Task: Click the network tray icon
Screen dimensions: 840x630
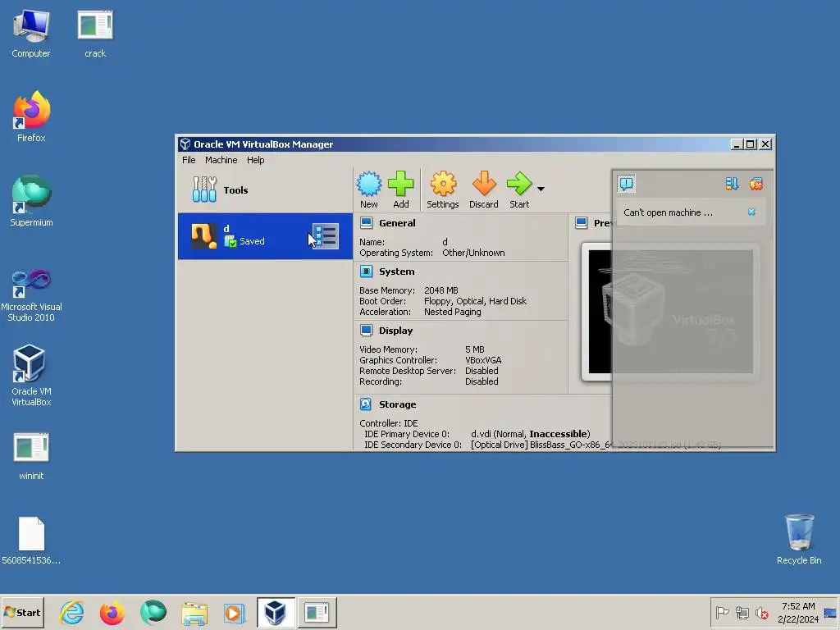Action: point(742,612)
